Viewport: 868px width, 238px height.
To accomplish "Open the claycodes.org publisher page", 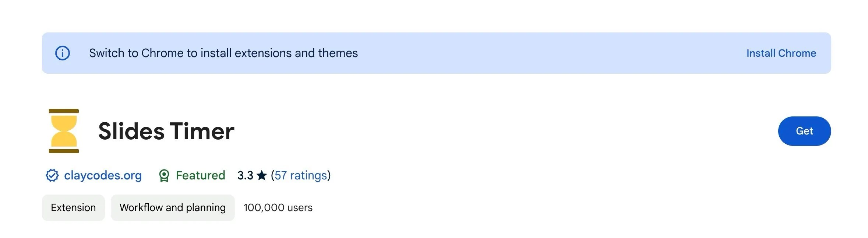I will click(103, 176).
